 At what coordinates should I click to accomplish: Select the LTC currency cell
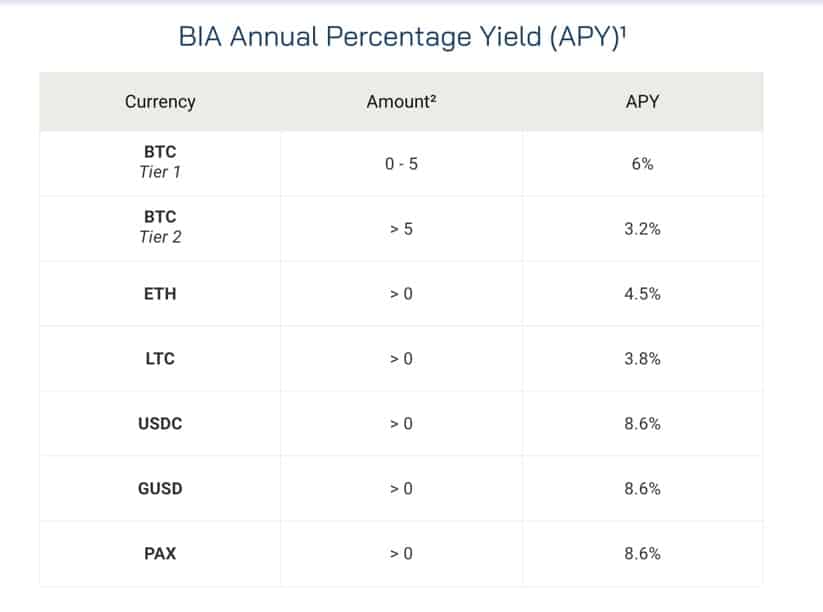[x=160, y=358]
